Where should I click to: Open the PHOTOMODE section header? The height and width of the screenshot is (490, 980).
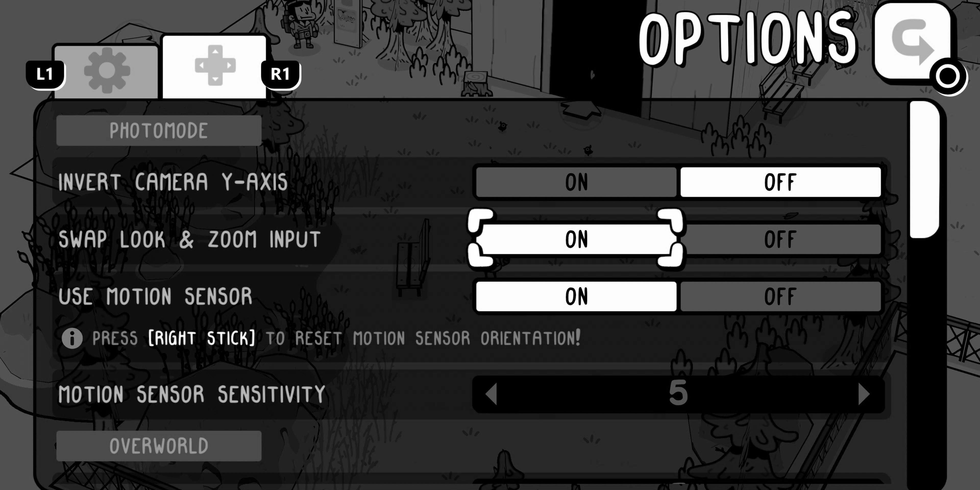(158, 130)
